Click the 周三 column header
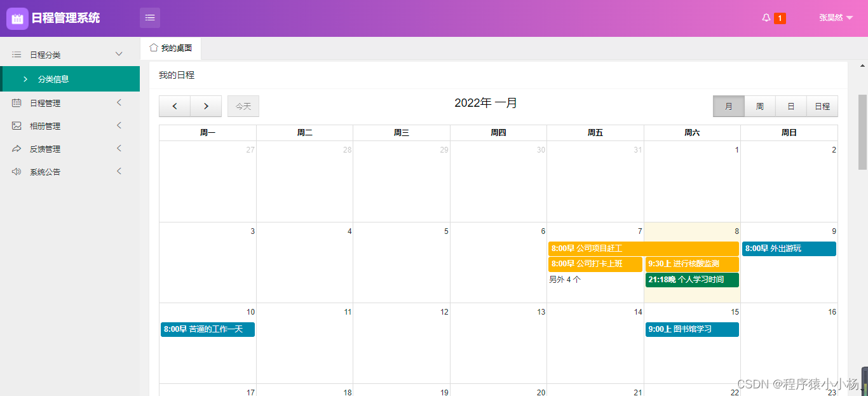Image resolution: width=868 pixels, height=396 pixels. [x=402, y=133]
